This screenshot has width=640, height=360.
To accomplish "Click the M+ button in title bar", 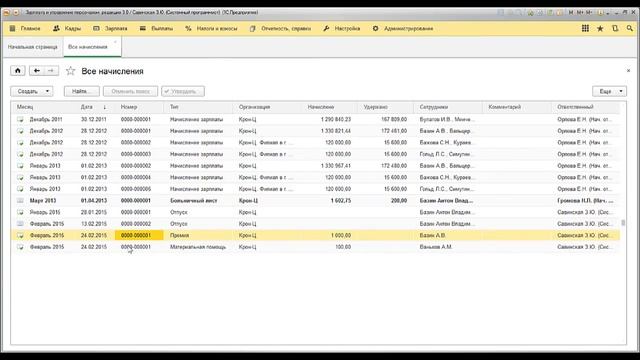I will click(x=580, y=13).
